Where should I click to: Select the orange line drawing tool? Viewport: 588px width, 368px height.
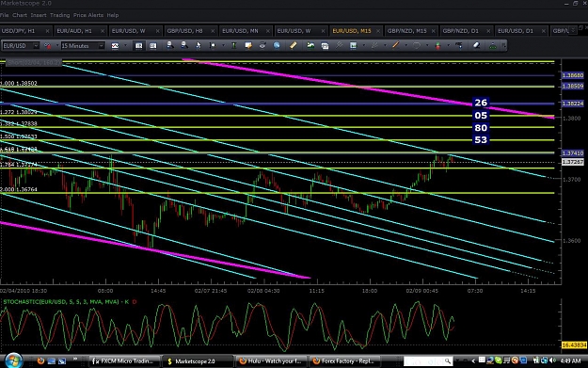pyautogui.click(x=395, y=45)
